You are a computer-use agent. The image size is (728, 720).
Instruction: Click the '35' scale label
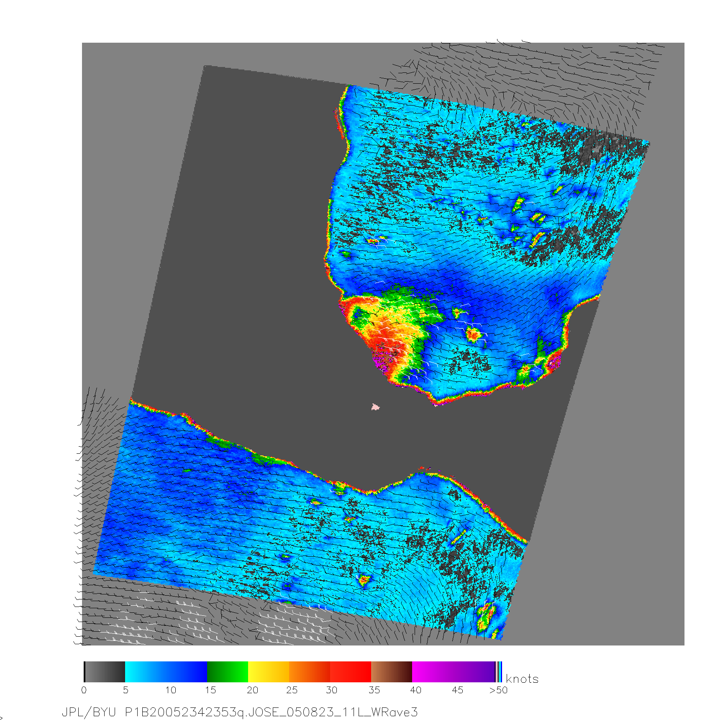tap(374, 690)
